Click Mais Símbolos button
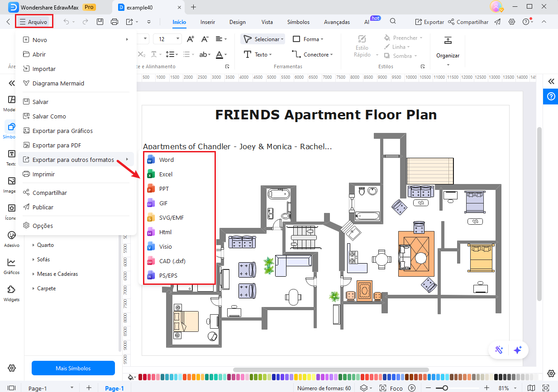Image resolution: width=558 pixels, height=392 pixels. 73,368
